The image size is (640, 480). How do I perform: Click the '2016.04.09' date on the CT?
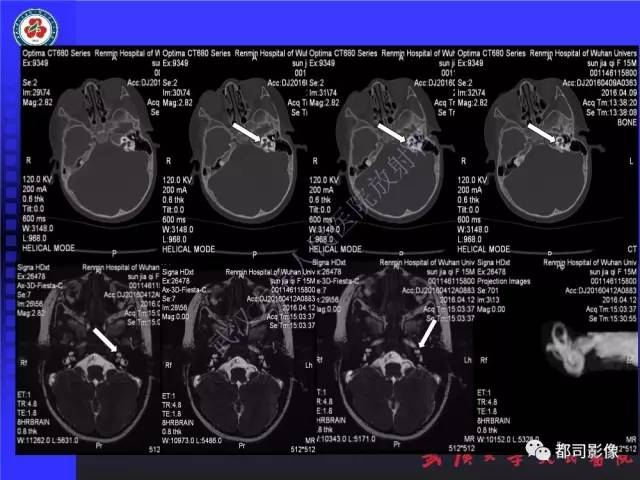tap(619, 93)
